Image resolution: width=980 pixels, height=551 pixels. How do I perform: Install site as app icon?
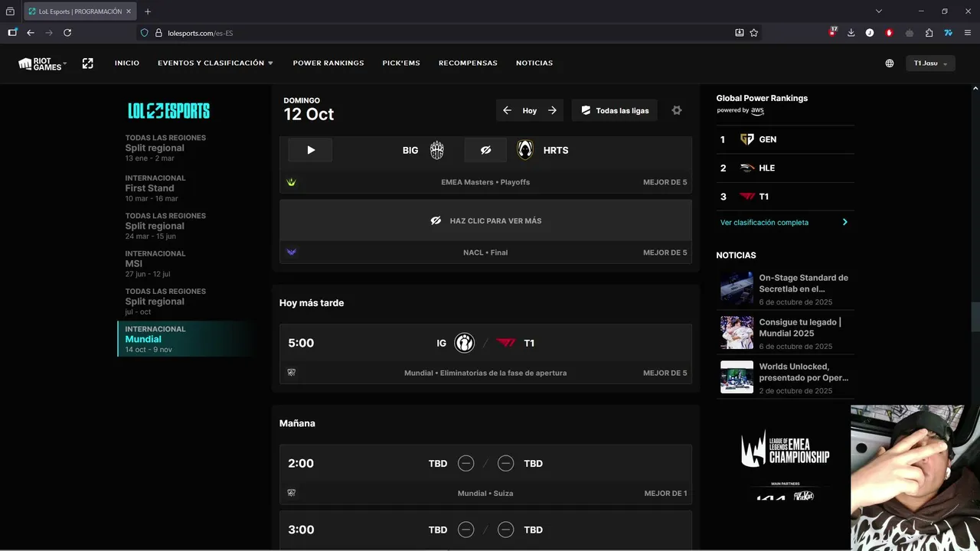click(x=739, y=33)
